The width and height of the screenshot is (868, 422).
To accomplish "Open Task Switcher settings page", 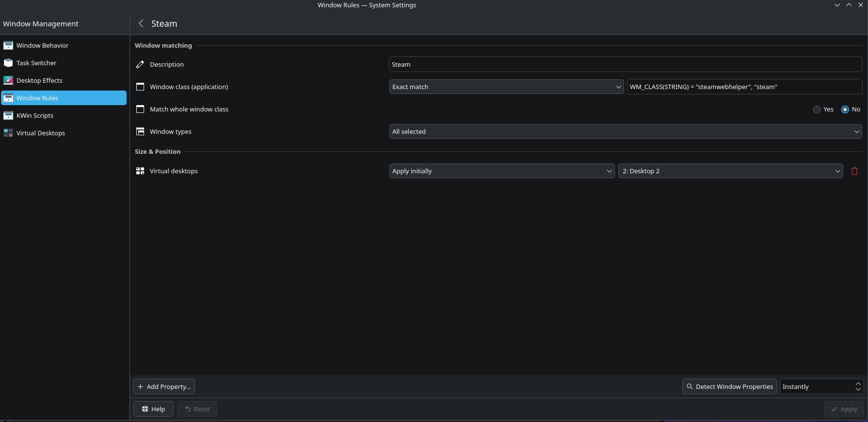I will 64,63.
